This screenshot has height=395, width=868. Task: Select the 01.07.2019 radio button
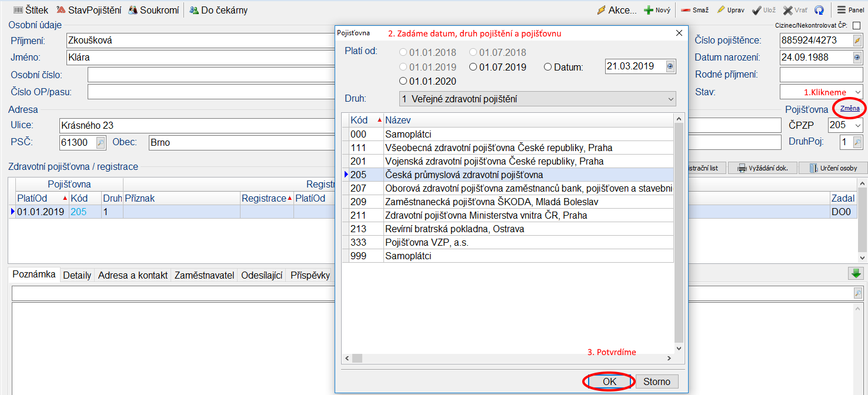(473, 67)
